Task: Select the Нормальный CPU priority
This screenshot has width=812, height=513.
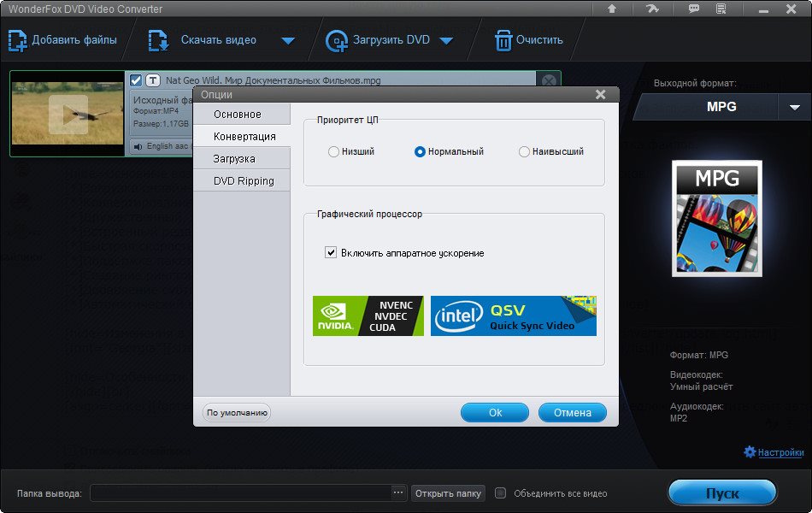Action: click(420, 152)
